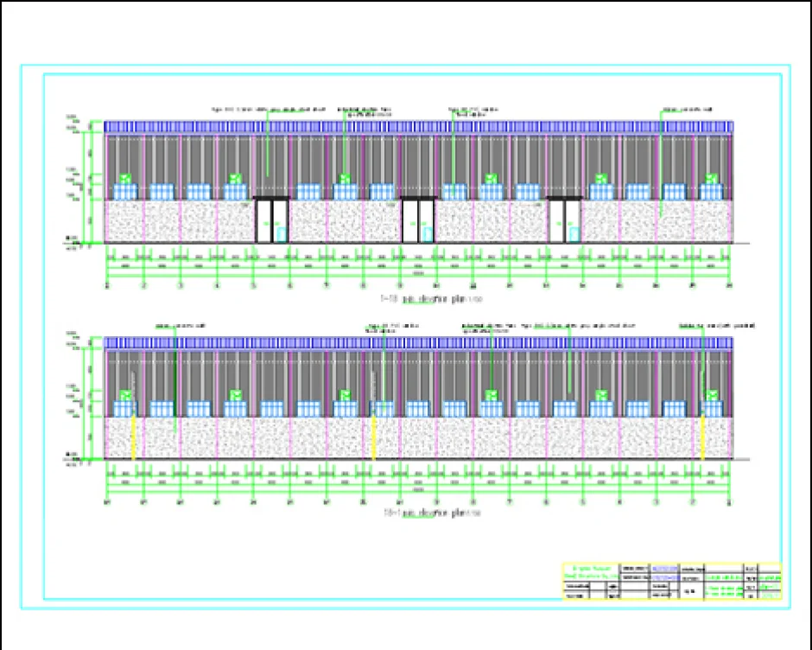Image resolution: width=812 pixels, height=650 pixels.
Task: Click the leftmost yellow column in lower elevation
Action: click(x=133, y=437)
